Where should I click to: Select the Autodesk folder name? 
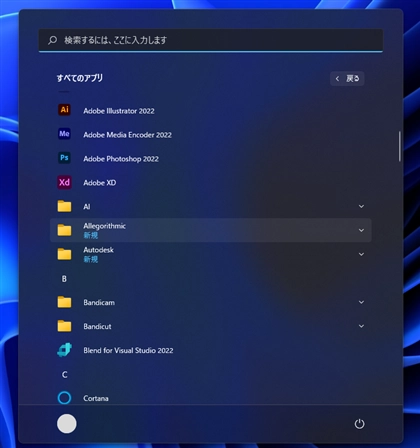(98, 250)
